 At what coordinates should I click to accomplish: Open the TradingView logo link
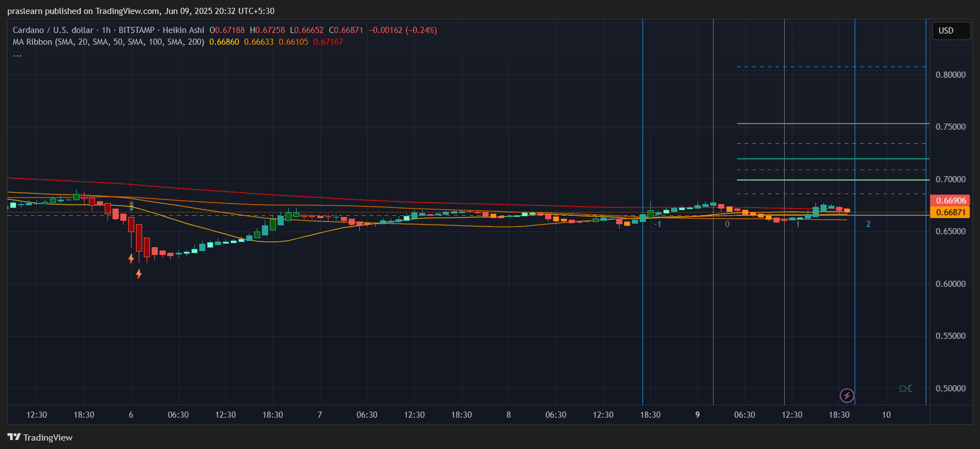(x=40, y=437)
